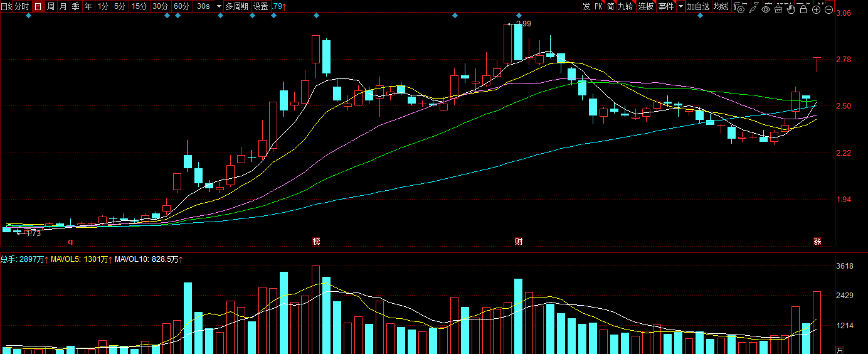This screenshot has width=868, height=354.
Task: Switch to 60分 period
Action: [182, 6]
